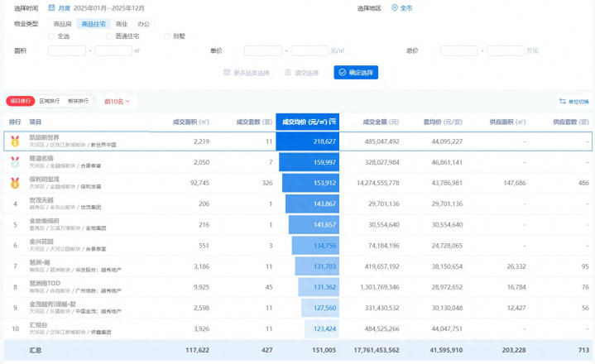Enable the 别墅 checkbox
This screenshot has height=364, width=595.
167,36
